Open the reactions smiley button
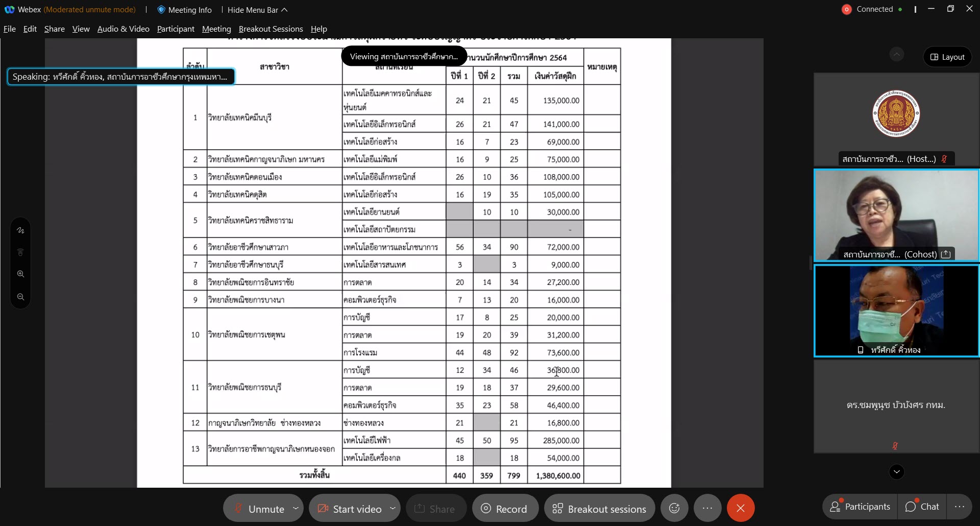Viewport: 980px width, 526px height. pyautogui.click(x=674, y=508)
